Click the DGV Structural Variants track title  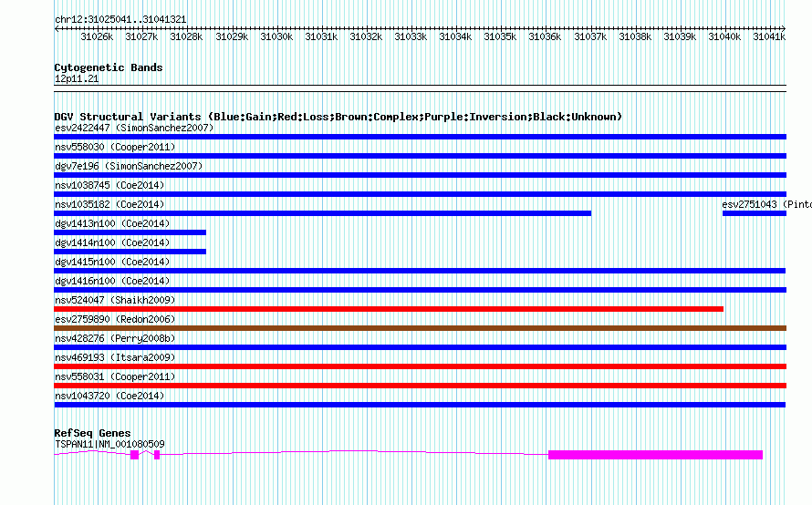click(x=338, y=117)
